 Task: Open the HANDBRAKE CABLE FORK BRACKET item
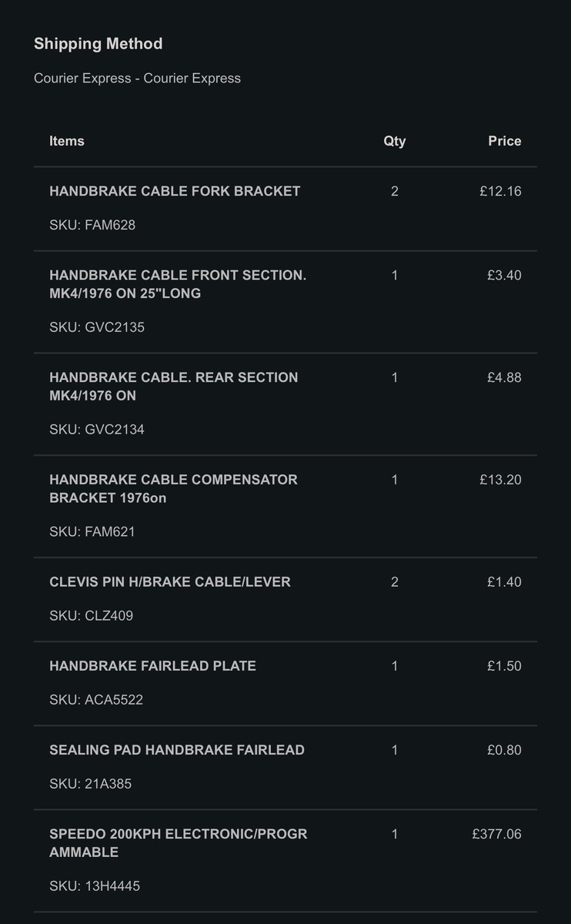[175, 191]
